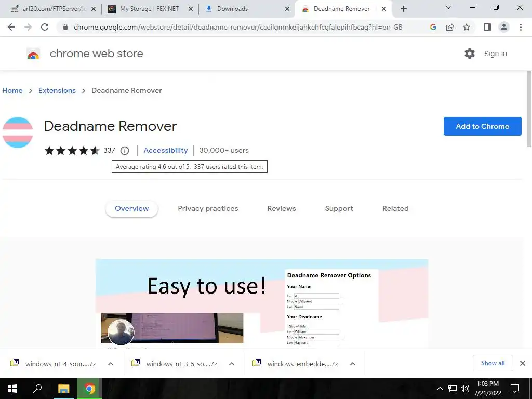Click the volume speaker tray icon
Screen dimensions: 532x399
(x=465, y=389)
